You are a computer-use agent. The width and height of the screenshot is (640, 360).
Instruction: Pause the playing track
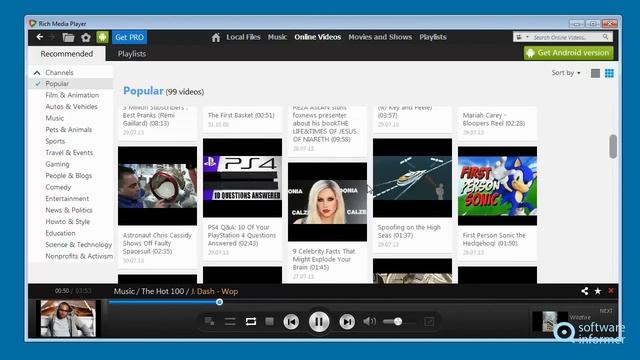(x=319, y=322)
